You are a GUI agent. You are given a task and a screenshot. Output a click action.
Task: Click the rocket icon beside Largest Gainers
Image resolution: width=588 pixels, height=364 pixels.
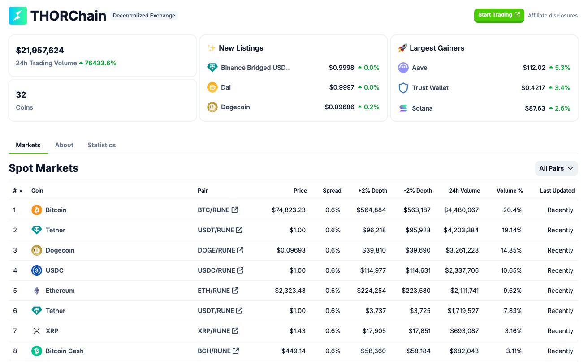click(x=402, y=48)
